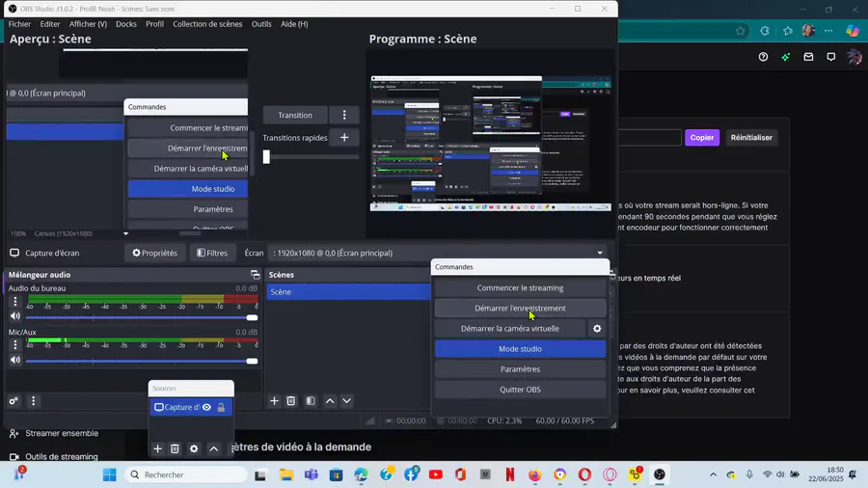Open Edge favorites collection icon

(x=788, y=31)
